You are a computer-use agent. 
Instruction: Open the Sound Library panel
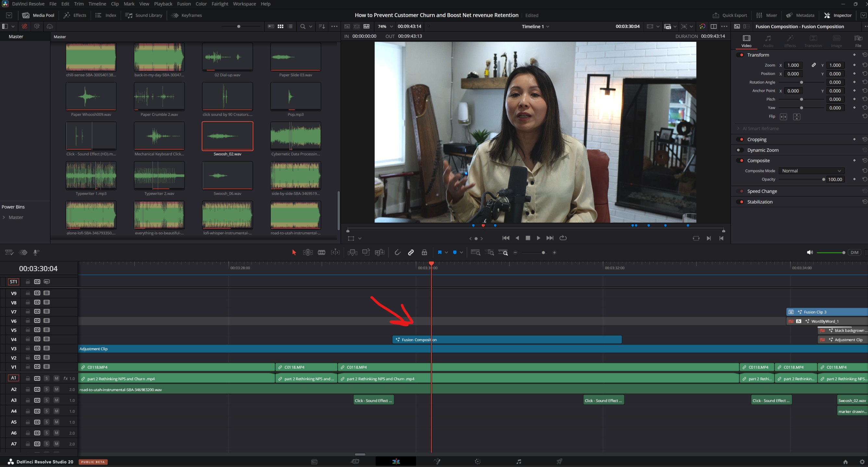coord(144,15)
